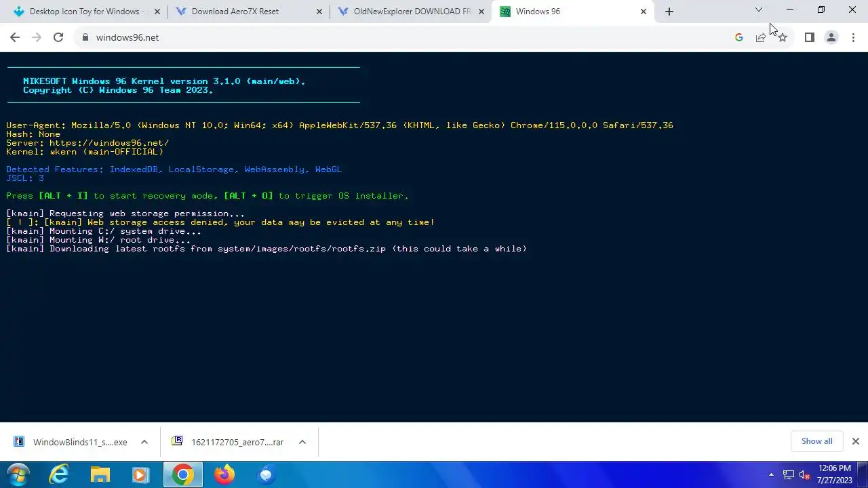Go back to the previous page
Image resolution: width=868 pixels, height=488 pixels.
click(15, 37)
